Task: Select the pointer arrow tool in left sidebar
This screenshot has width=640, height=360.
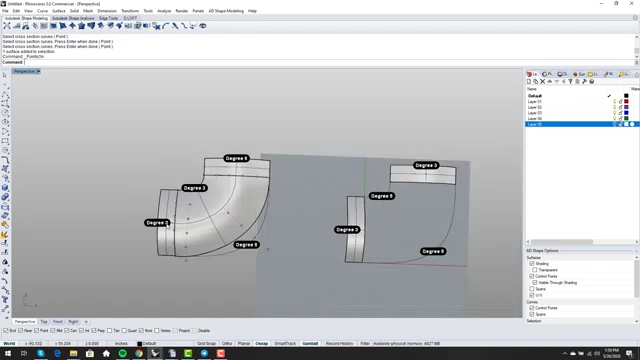Action: tap(5, 75)
